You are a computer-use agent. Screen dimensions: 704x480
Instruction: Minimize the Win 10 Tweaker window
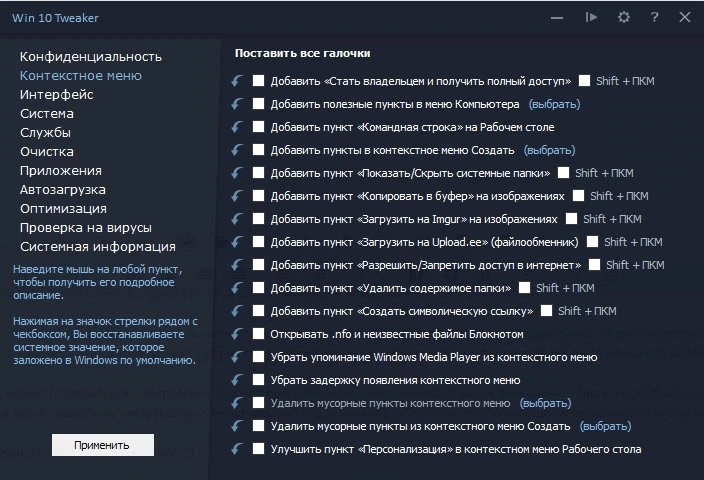coord(557,18)
